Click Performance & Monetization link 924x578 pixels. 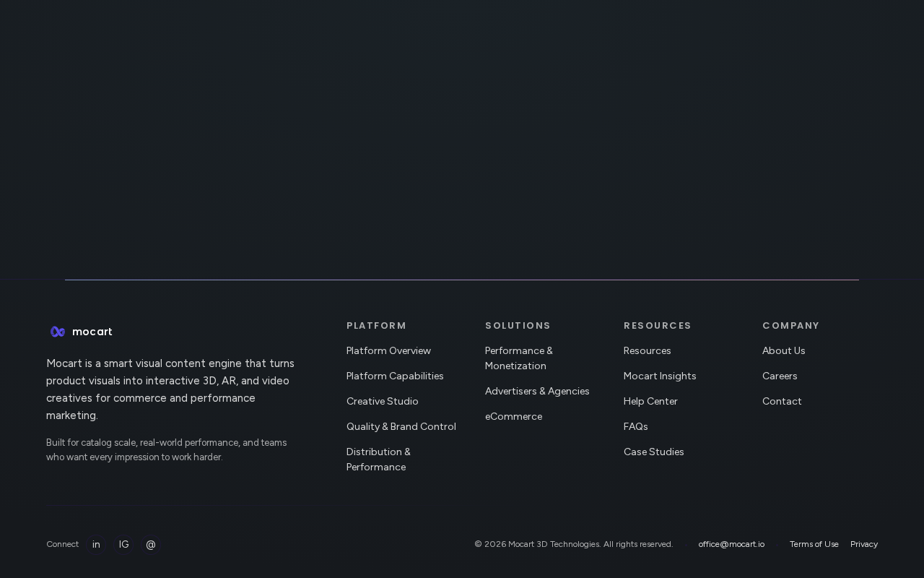pyautogui.click(x=518, y=358)
